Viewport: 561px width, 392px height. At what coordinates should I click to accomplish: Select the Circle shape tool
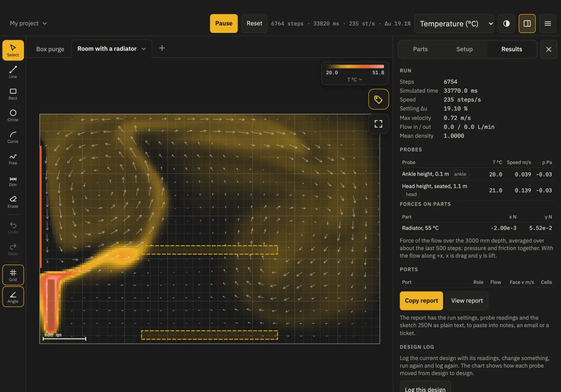coord(13,115)
